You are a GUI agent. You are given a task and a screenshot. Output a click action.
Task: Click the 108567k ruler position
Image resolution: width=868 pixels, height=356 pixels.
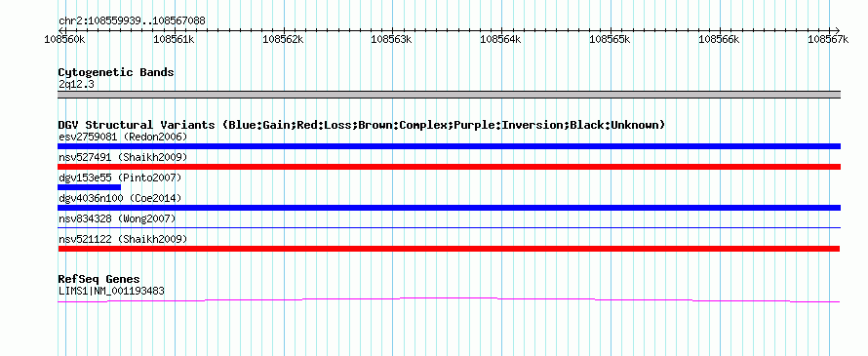coord(828,39)
